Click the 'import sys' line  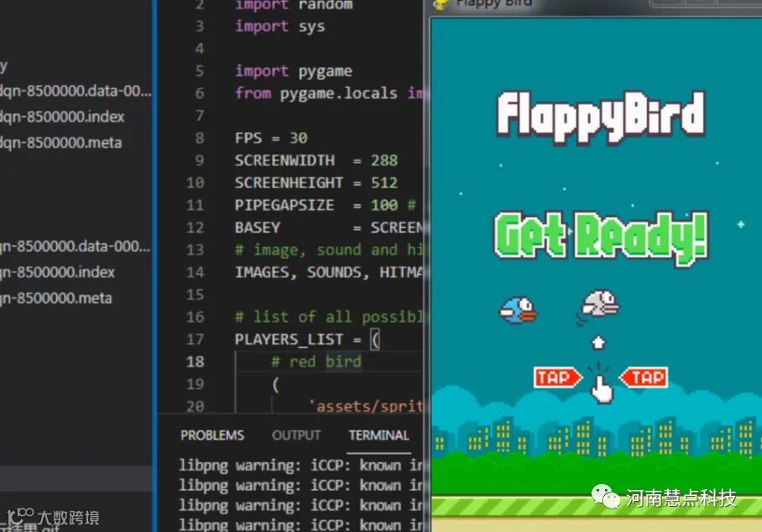[x=280, y=26]
